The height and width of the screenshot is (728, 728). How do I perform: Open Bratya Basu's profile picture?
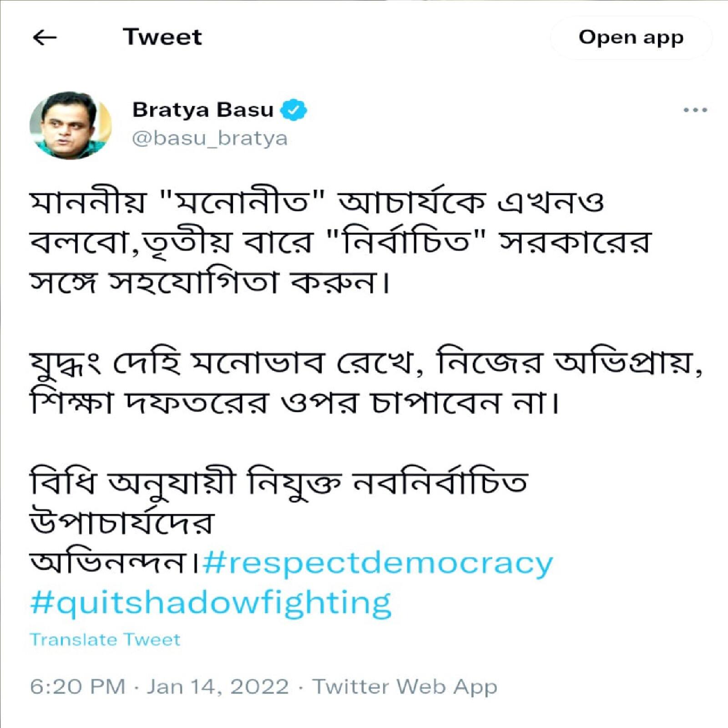click(70, 125)
